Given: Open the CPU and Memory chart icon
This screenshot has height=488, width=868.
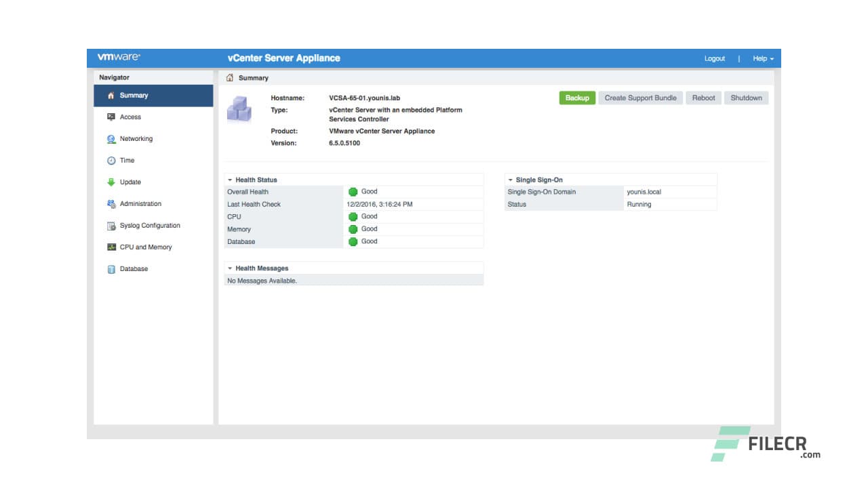Looking at the screenshot, I should point(111,247).
